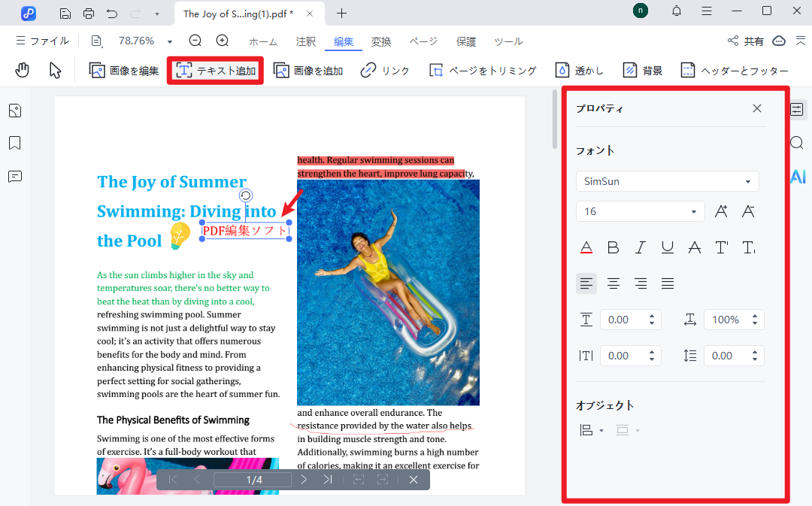
Task: Open the cloud upload icon
Action: tap(779, 41)
